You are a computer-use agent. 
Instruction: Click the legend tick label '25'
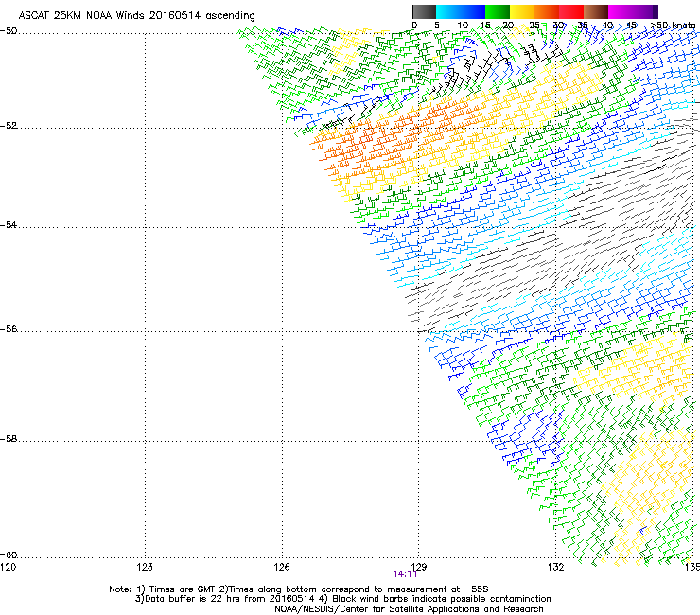click(534, 26)
